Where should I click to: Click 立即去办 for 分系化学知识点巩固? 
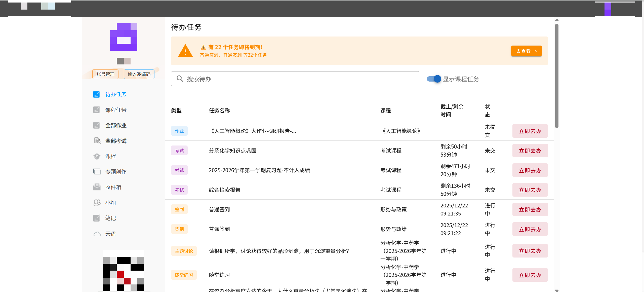click(x=530, y=151)
